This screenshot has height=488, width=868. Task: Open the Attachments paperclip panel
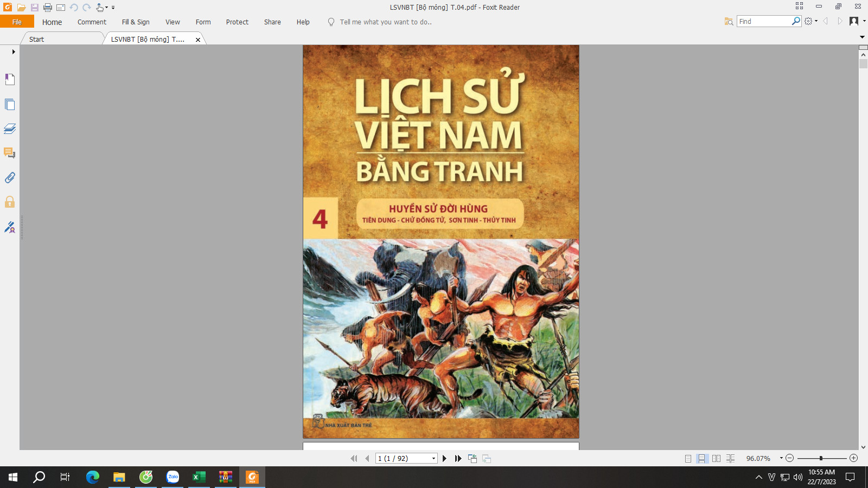click(x=10, y=178)
